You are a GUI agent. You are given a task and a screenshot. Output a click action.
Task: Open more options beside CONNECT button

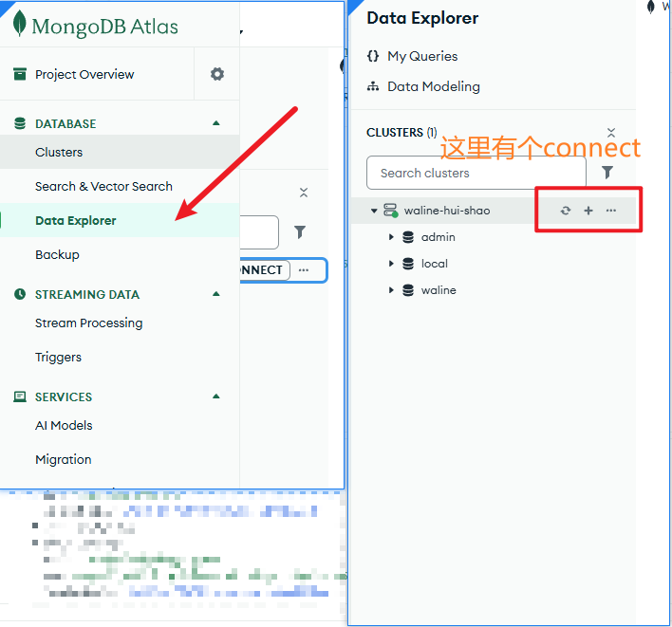pos(304,270)
